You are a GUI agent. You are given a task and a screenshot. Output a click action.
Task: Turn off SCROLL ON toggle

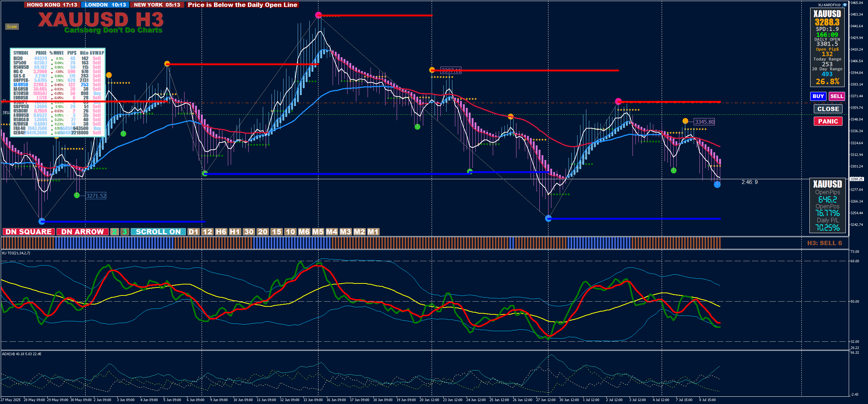pos(158,232)
